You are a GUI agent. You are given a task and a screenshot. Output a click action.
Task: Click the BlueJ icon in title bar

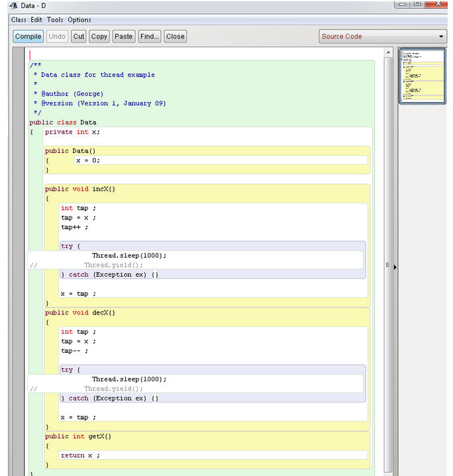pos(13,5)
